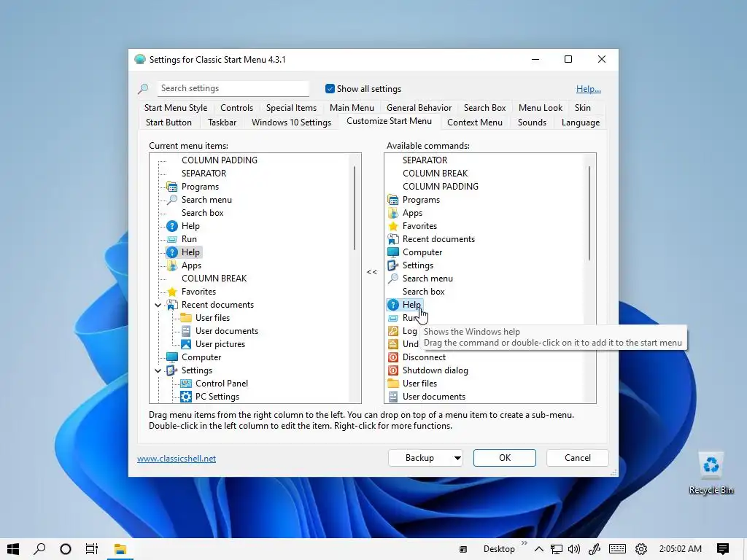747x560 pixels.
Task: Expand the Desktop toolbar chevron in taskbar
Action: (x=525, y=542)
